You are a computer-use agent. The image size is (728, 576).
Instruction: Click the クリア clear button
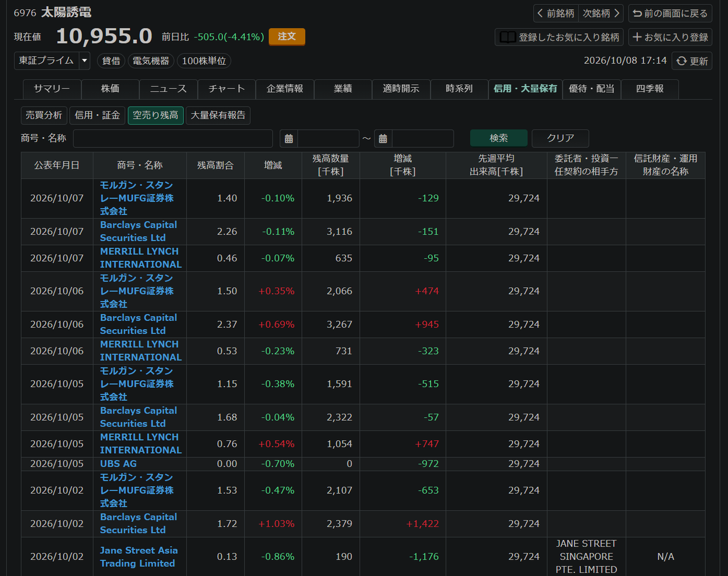560,138
